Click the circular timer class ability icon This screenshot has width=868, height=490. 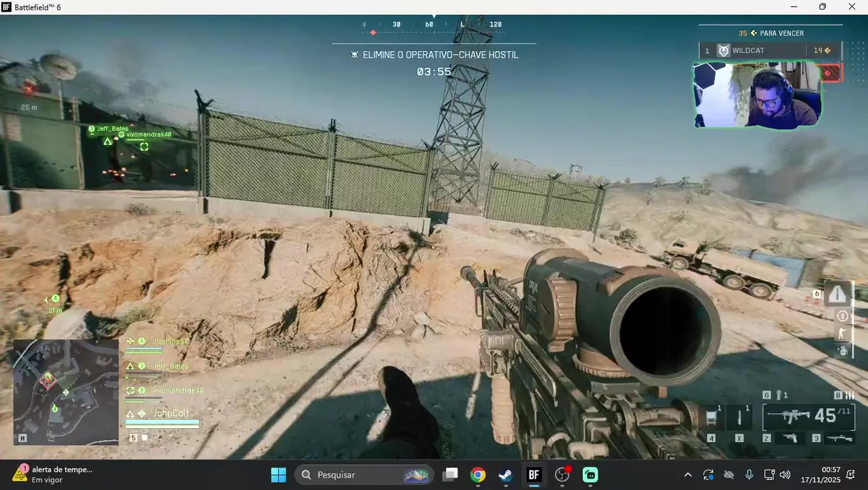point(843,316)
